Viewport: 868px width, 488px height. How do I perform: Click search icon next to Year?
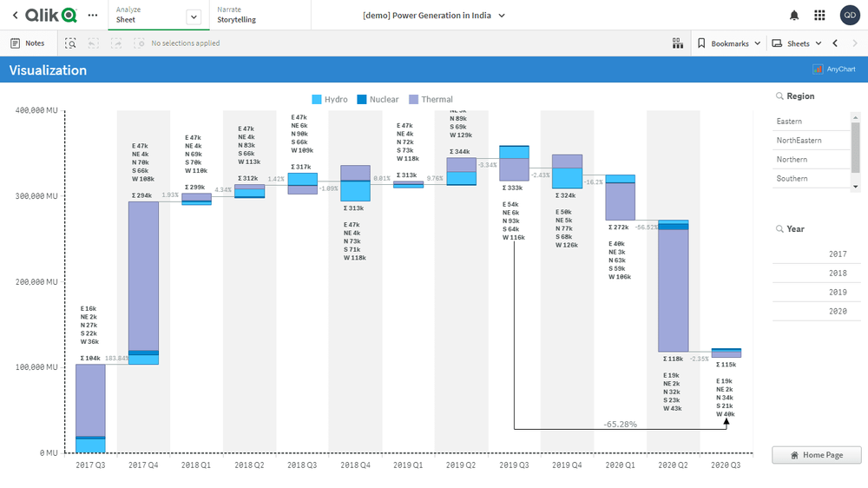779,229
